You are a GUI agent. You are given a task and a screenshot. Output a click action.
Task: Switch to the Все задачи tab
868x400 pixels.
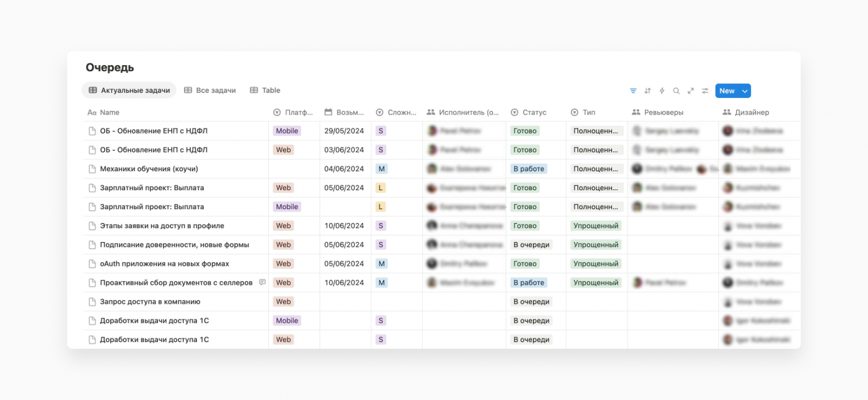(x=210, y=90)
